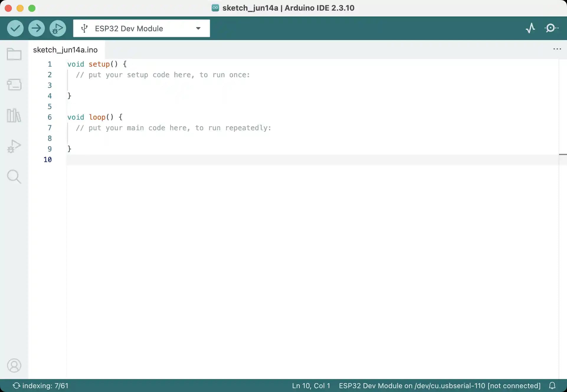
Task: Click the 'put your main code here' comment
Action: (173, 128)
